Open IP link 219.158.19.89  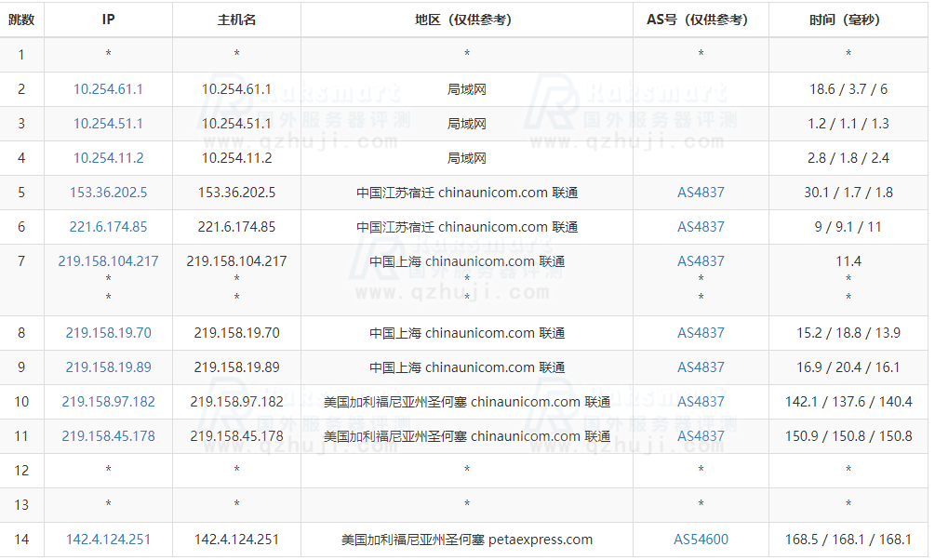[x=108, y=367]
